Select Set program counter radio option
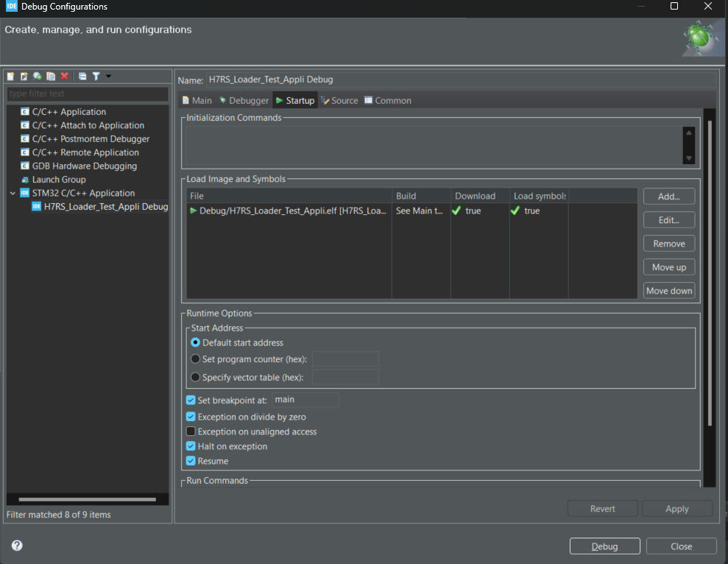Viewport: 728px width, 564px height. click(196, 359)
